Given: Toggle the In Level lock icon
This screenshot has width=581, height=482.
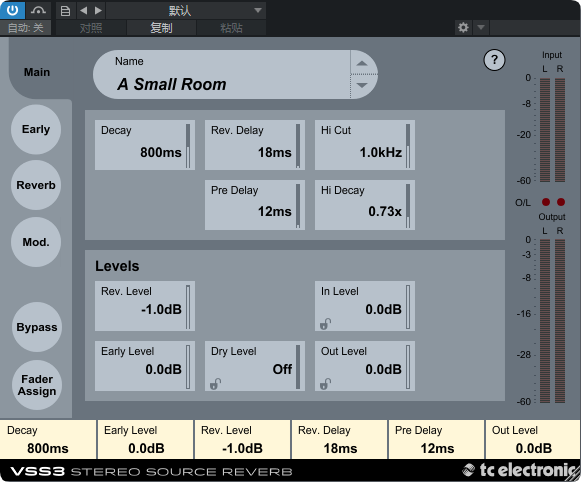Looking at the screenshot, I should [x=325, y=324].
